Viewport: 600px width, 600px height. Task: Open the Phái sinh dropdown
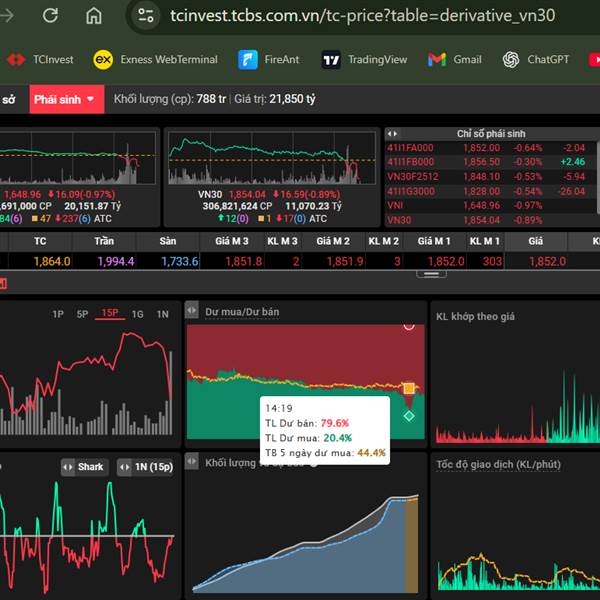67,99
